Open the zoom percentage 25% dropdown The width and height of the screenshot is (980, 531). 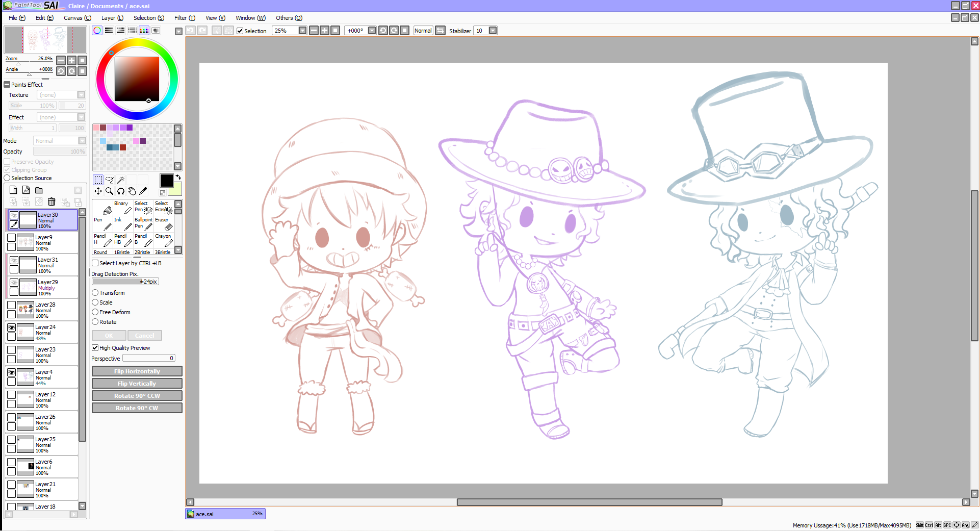click(302, 31)
